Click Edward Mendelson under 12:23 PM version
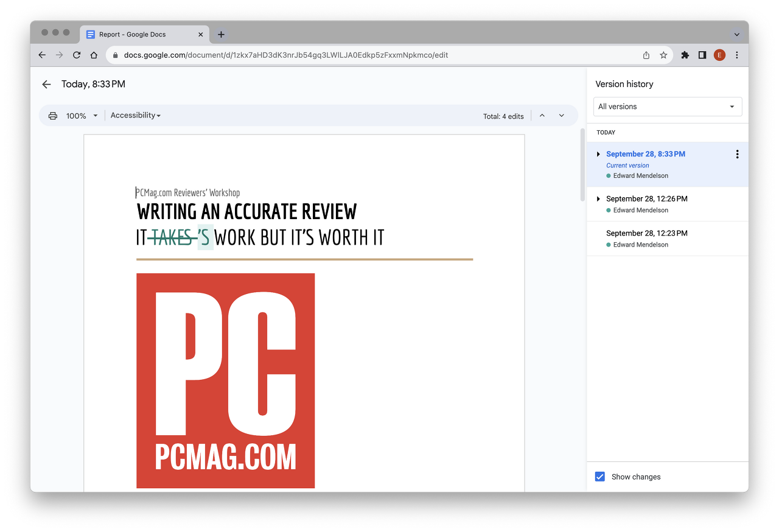Screen dimensions: 779x532 (x=640, y=245)
